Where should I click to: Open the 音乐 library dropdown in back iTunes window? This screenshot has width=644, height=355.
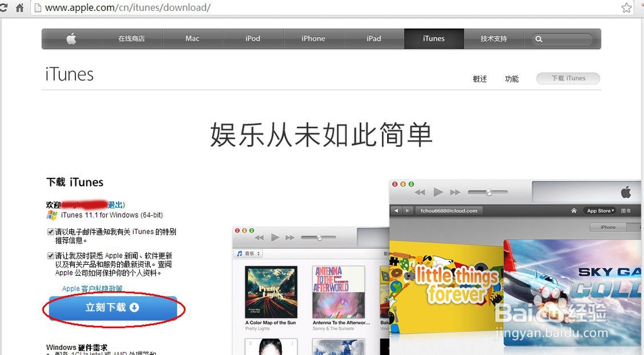249,253
